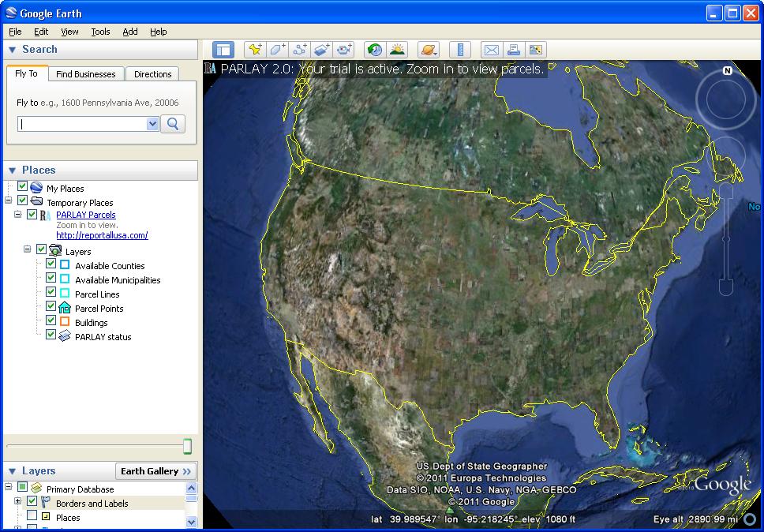Click the Parcel Points house icon
This screenshot has height=532, width=764.
click(x=64, y=307)
